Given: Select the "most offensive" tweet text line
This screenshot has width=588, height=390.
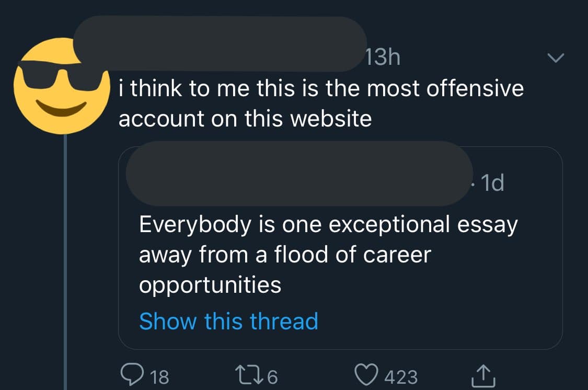Looking at the screenshot, I should [x=321, y=89].
